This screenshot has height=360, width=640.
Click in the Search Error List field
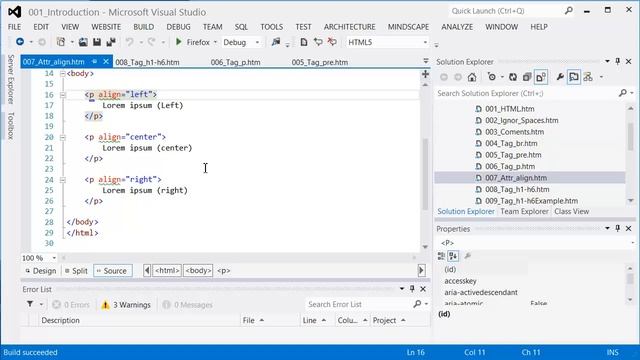point(358,304)
